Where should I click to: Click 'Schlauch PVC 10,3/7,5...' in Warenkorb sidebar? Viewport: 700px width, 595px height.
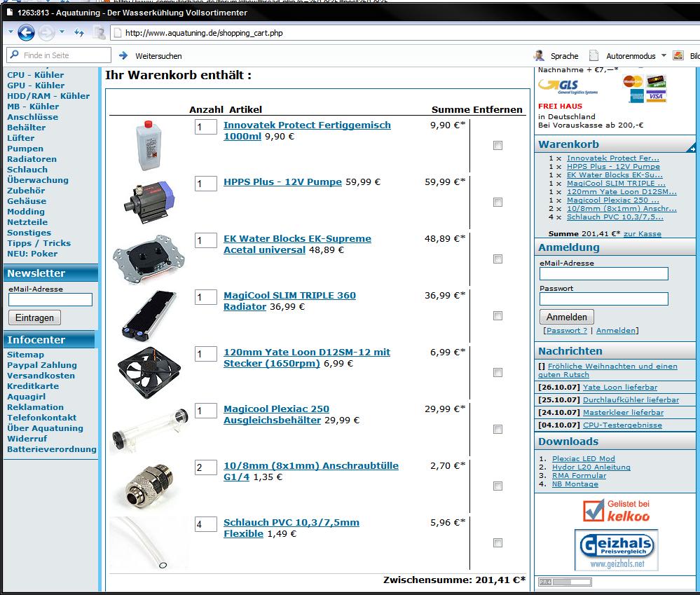(615, 217)
